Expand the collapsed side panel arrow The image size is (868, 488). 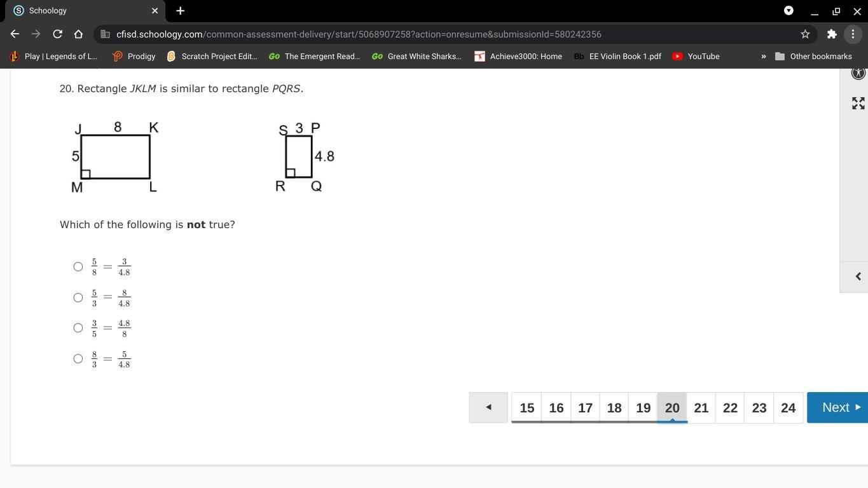click(x=858, y=276)
